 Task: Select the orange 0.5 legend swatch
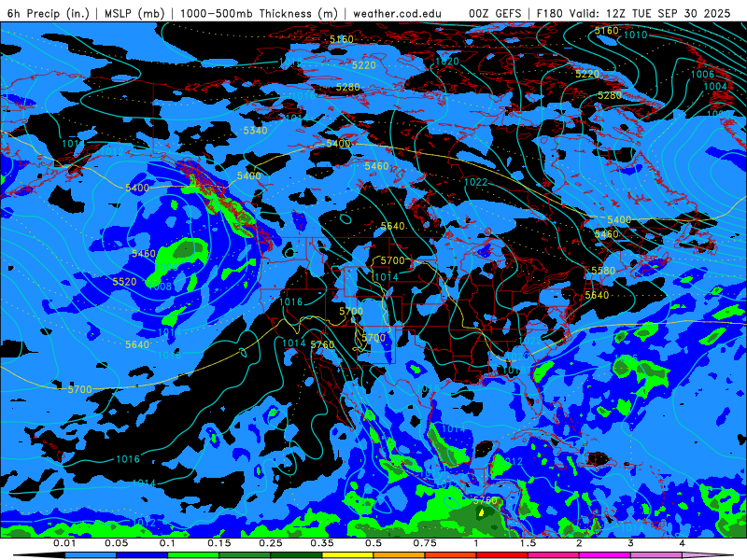coord(400,555)
